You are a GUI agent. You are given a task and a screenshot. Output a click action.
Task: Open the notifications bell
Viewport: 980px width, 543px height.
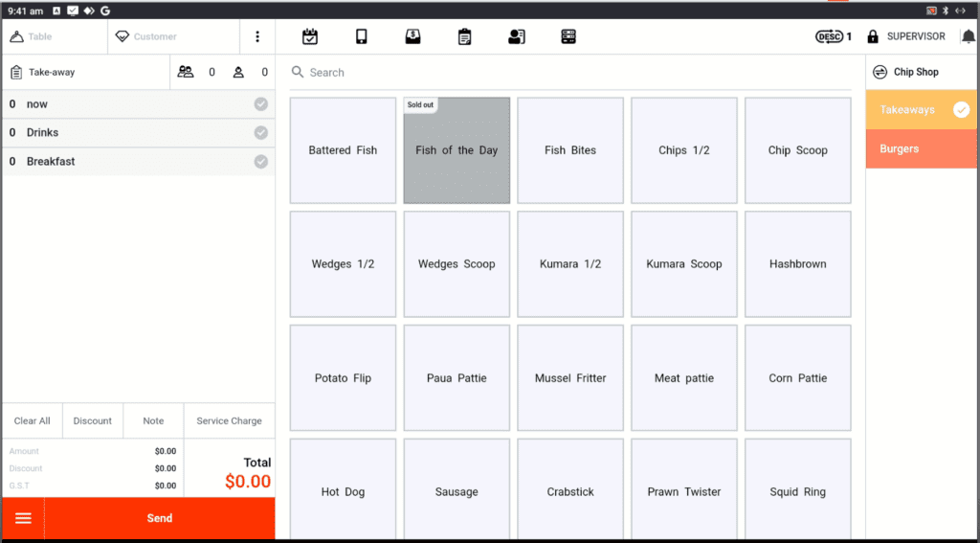(968, 36)
